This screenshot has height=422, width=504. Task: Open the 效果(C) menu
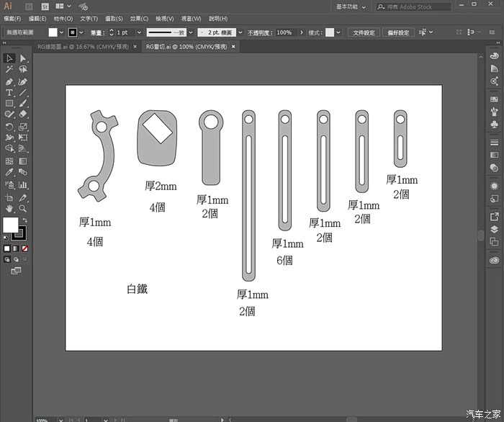click(139, 19)
